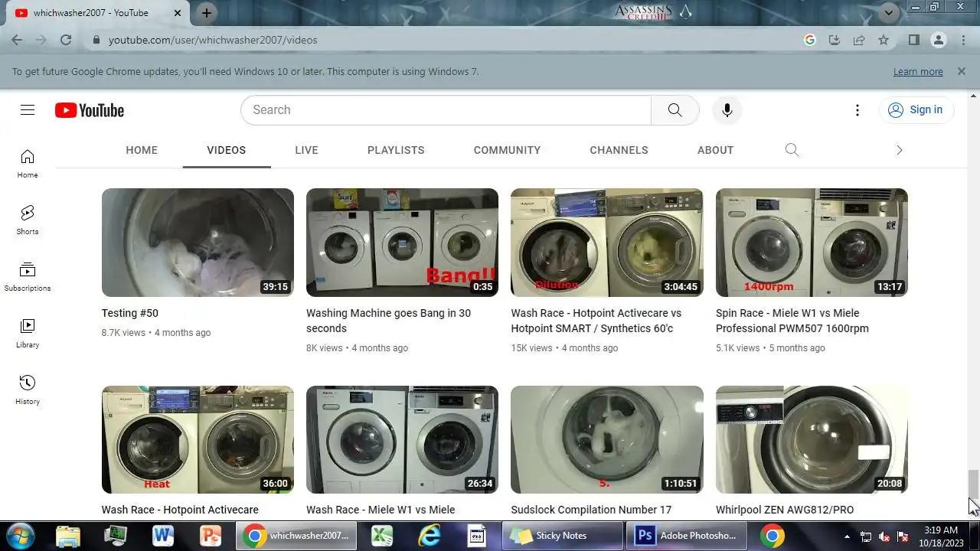Open History in the sidebar
Viewport: 980px width, 551px height.
click(28, 390)
